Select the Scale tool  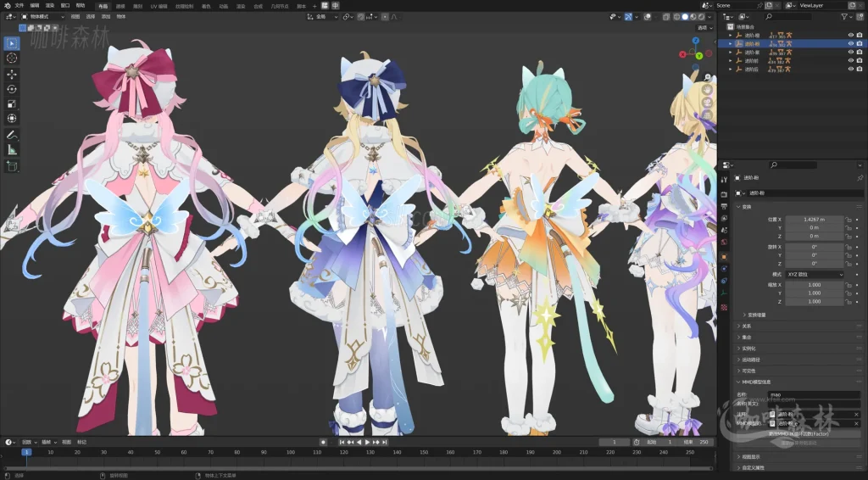pos(12,104)
